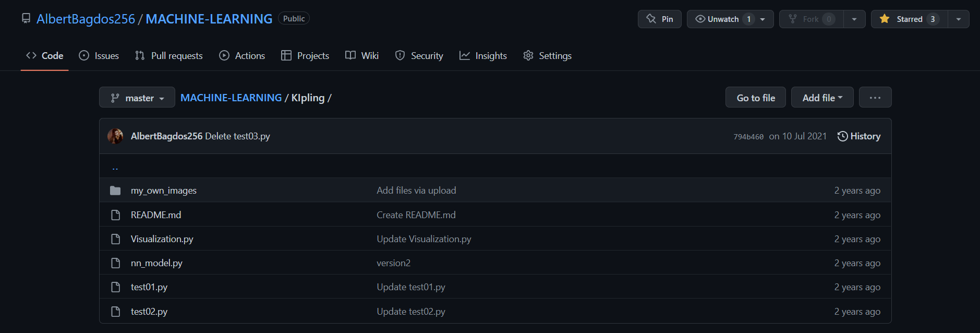Click the file icon beside README.md
Image resolution: width=980 pixels, height=333 pixels.
(x=115, y=215)
